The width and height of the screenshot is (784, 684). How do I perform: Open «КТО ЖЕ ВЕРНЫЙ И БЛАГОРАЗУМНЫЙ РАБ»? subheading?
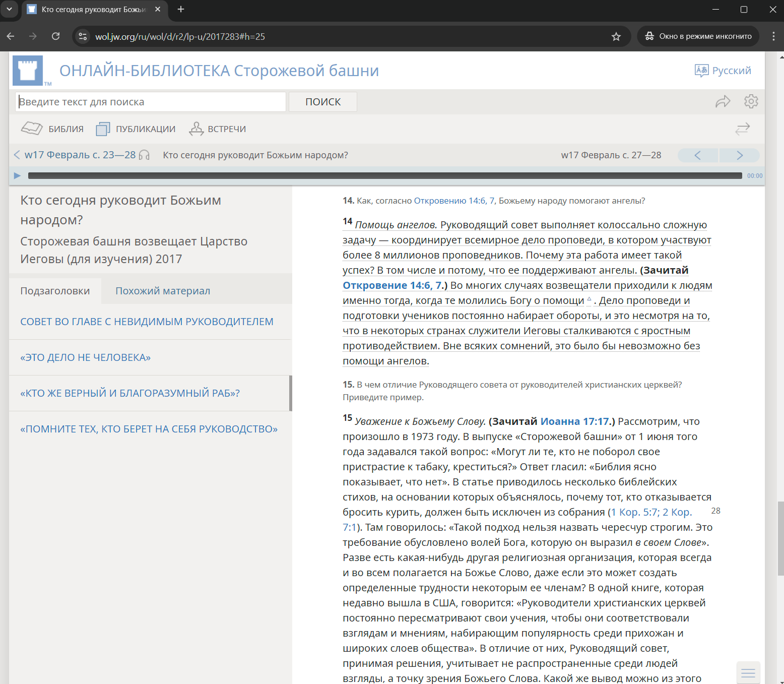130,393
